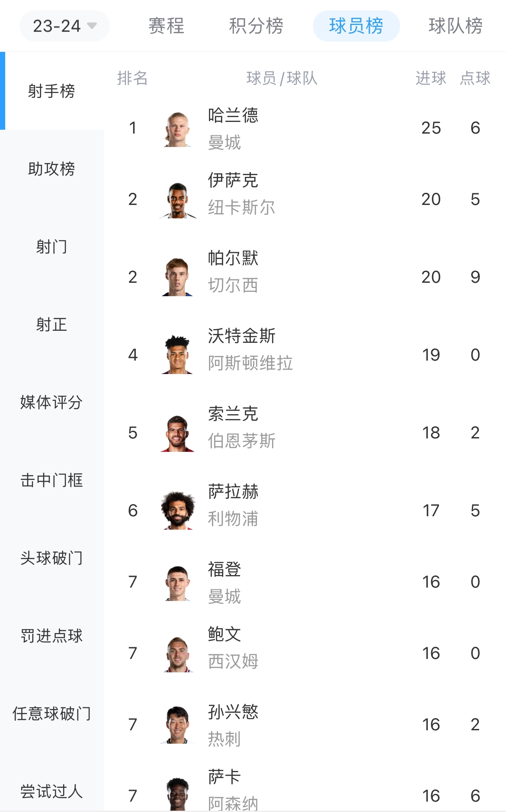The width and height of the screenshot is (506, 812).
Task: Open 沃特金斯's player photo
Action: coord(178,355)
